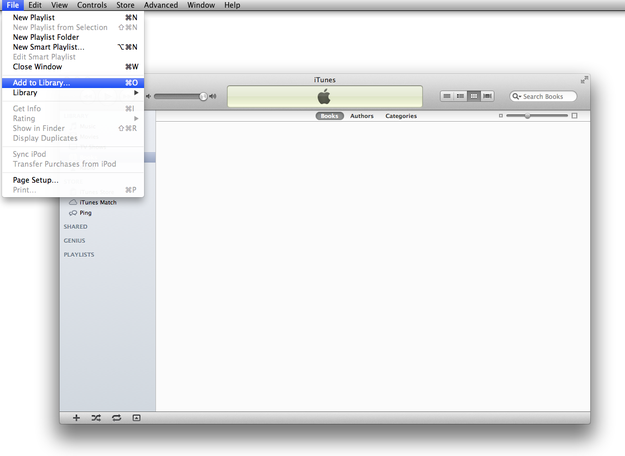Expand the Library submenu

(x=73, y=92)
